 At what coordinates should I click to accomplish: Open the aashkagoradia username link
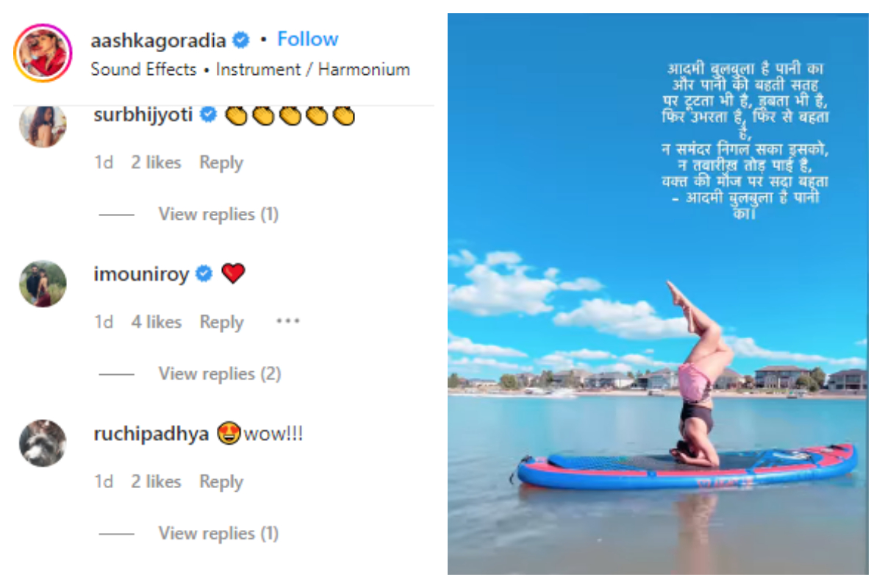click(157, 40)
